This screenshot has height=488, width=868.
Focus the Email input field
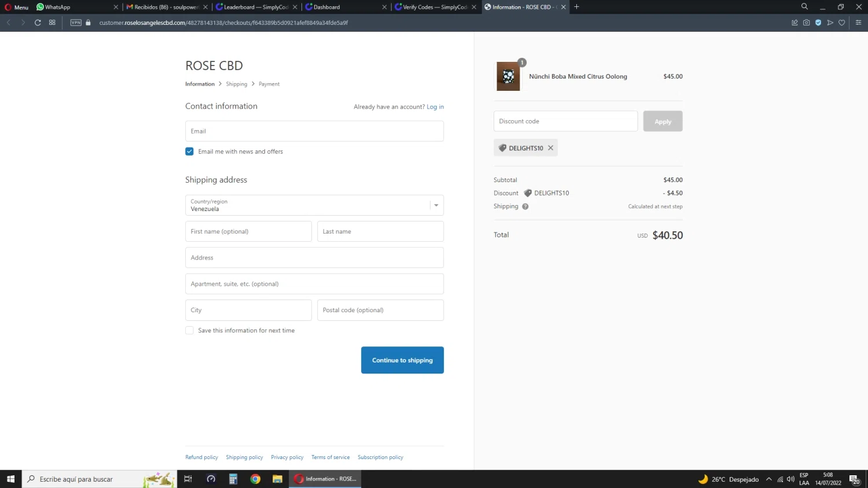click(x=314, y=131)
